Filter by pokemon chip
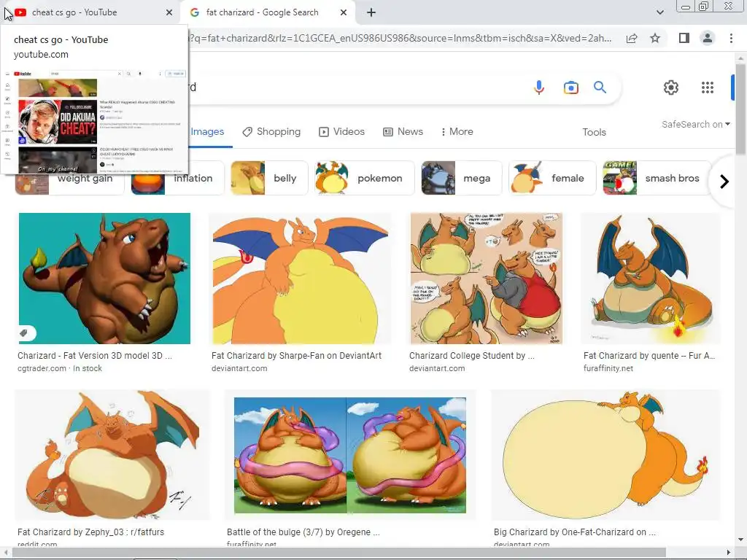The width and height of the screenshot is (747, 560). tap(365, 178)
